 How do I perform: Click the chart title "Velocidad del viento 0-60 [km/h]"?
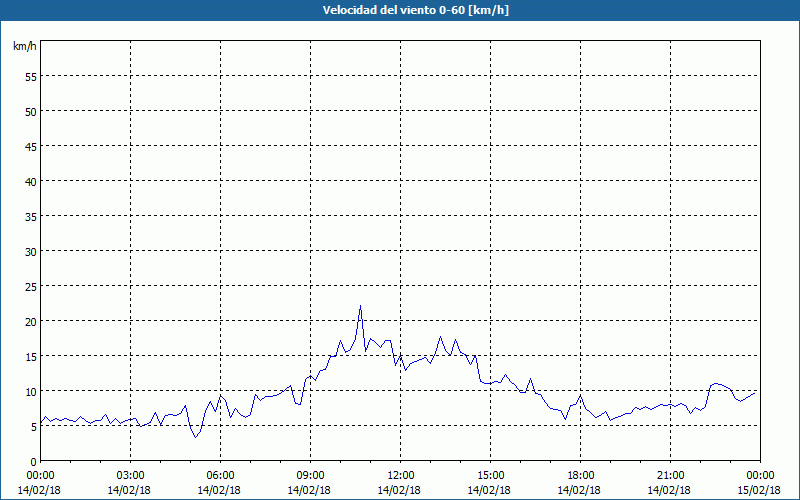point(415,10)
